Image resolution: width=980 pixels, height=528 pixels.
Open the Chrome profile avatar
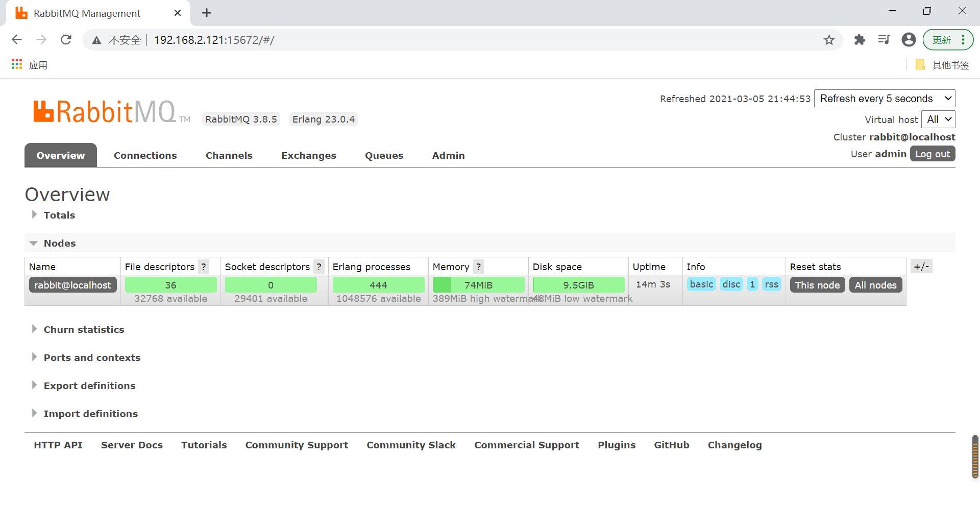[x=909, y=40]
